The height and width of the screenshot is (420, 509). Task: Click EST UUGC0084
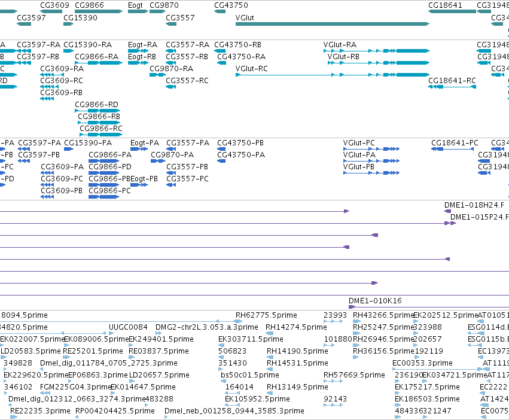pos(111,333)
